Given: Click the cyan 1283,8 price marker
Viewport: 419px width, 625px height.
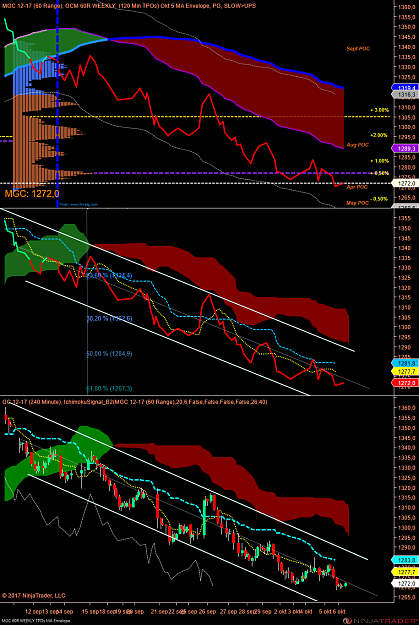Looking at the screenshot, I should pyautogui.click(x=405, y=559).
